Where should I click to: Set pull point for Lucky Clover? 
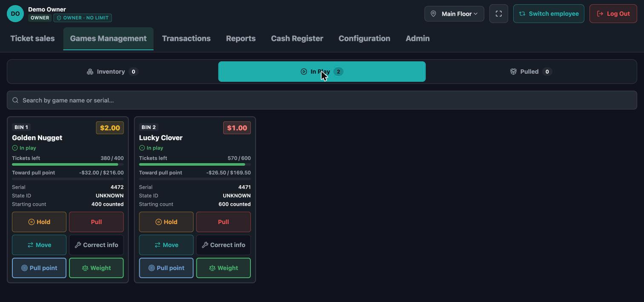[x=166, y=268]
